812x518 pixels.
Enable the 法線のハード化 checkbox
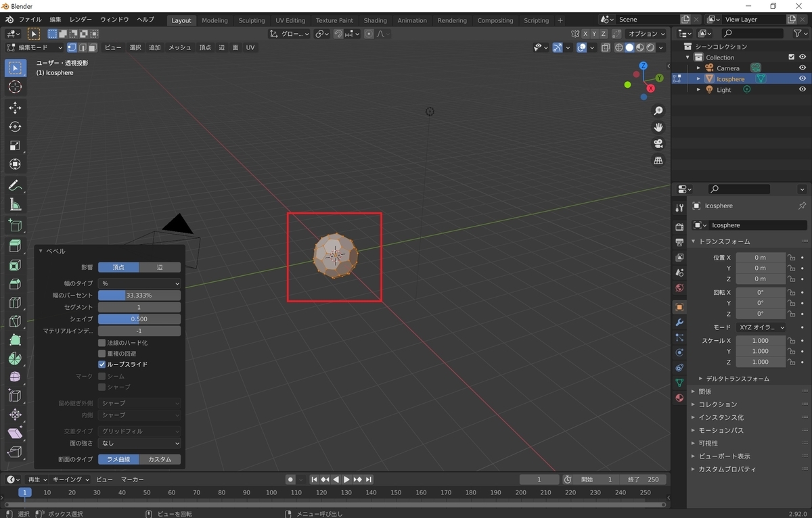(x=102, y=343)
